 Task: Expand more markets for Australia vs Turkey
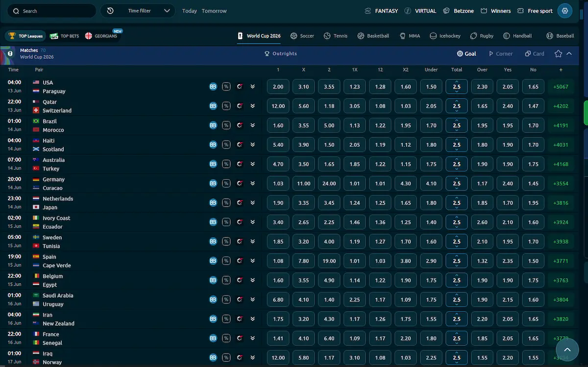252,164
